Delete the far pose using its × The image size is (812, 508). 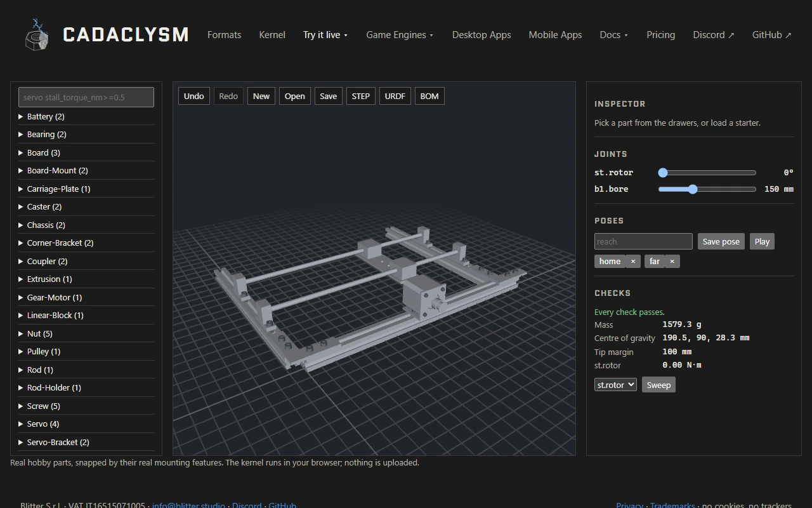coord(672,261)
